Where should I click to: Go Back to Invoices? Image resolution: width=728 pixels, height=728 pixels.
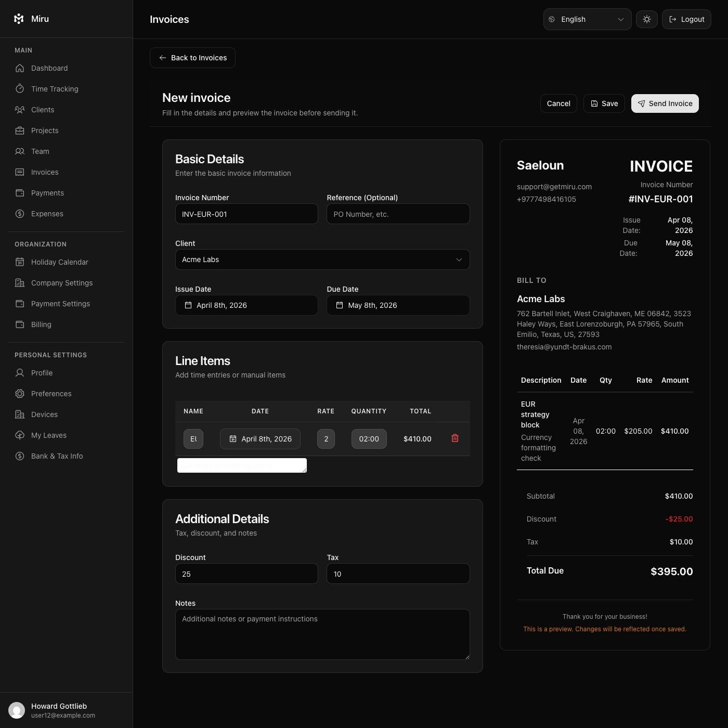pos(192,58)
